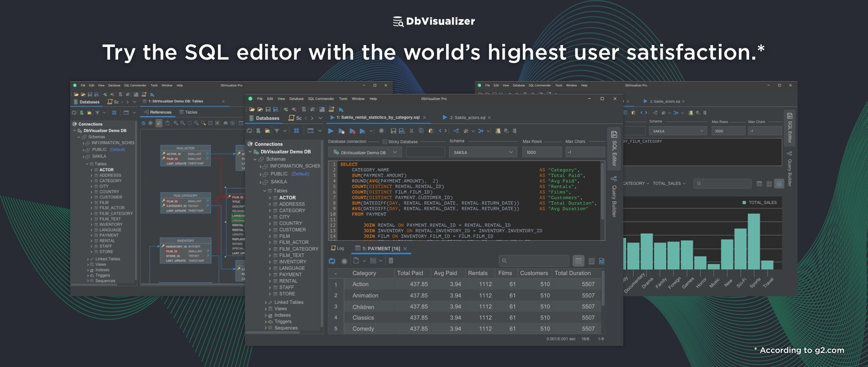Expand the CUSTOMER table node in front window
This screenshot has width=868, height=367.
(270, 230)
